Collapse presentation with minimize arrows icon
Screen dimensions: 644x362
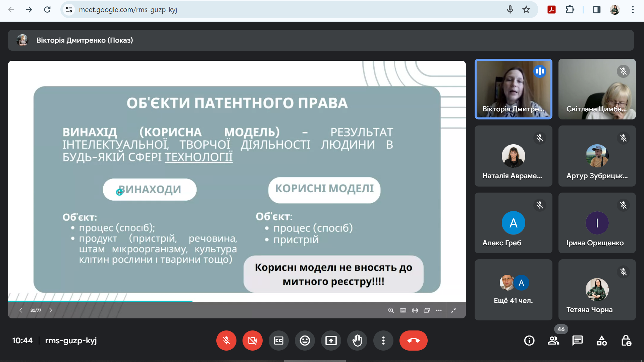(x=453, y=310)
